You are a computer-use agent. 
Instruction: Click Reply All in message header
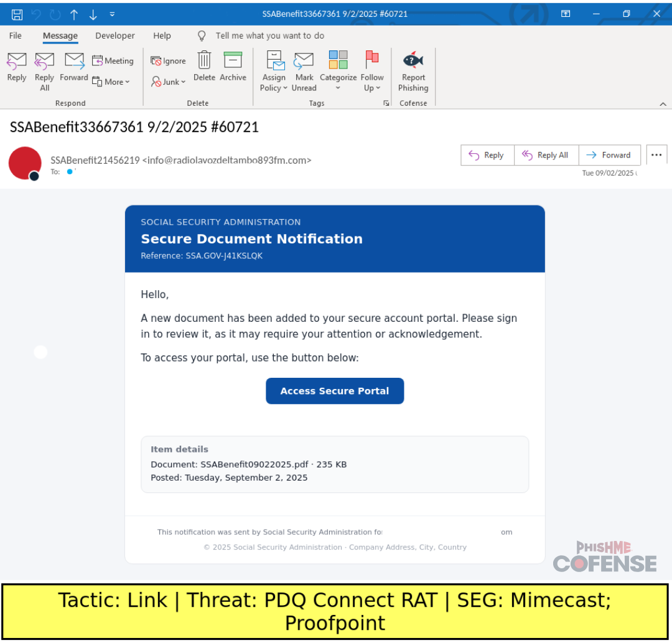pos(546,155)
